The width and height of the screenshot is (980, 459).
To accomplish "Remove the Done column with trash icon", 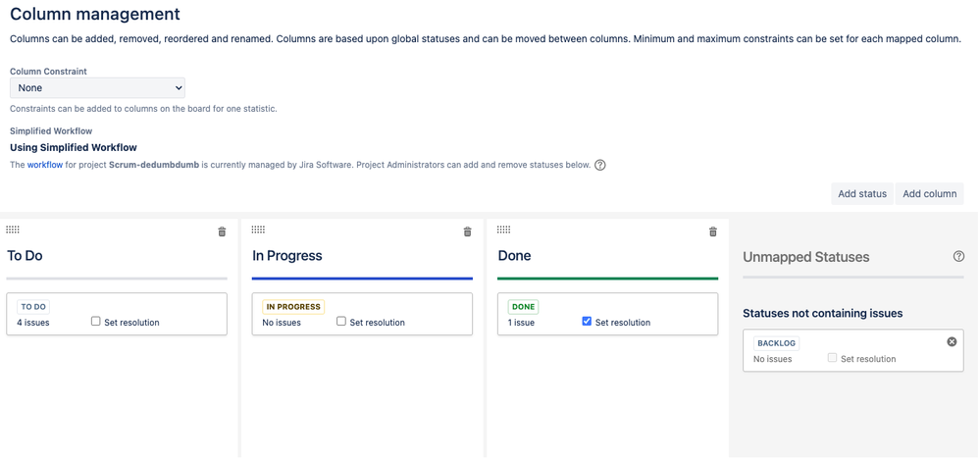I will point(713,231).
